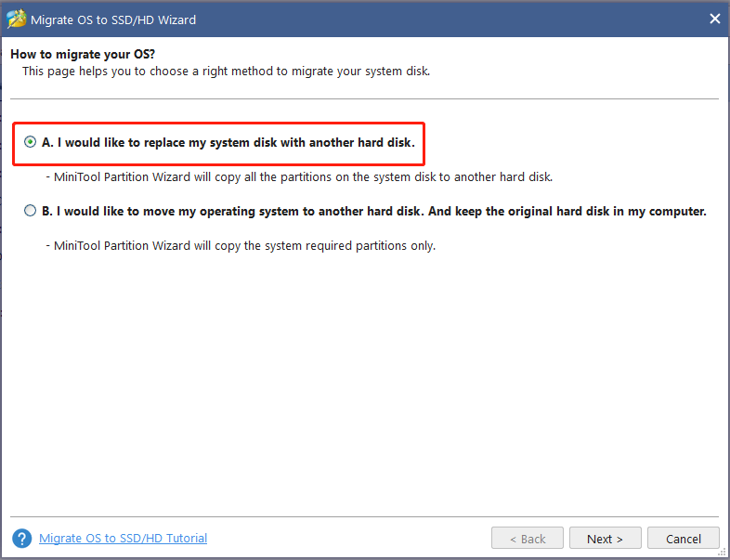Select the radio circle for option B

[x=30, y=211]
